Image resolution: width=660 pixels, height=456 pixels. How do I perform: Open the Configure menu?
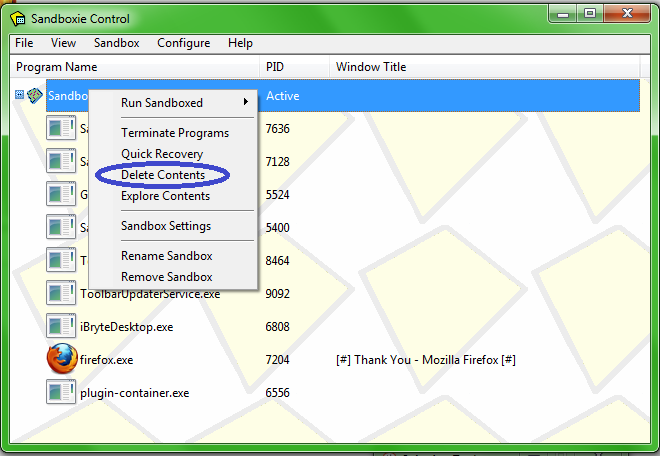pos(184,43)
